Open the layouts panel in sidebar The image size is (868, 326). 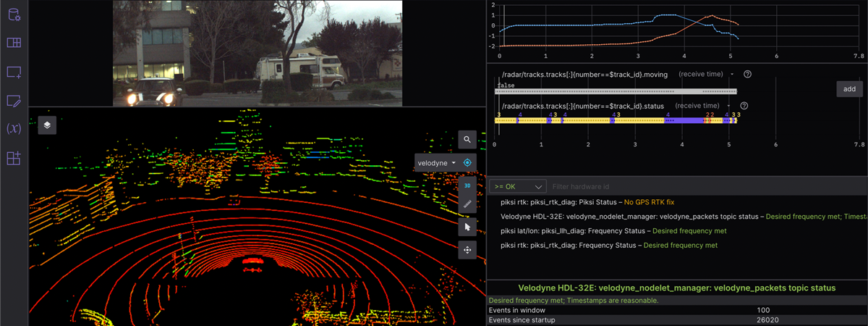click(x=14, y=43)
